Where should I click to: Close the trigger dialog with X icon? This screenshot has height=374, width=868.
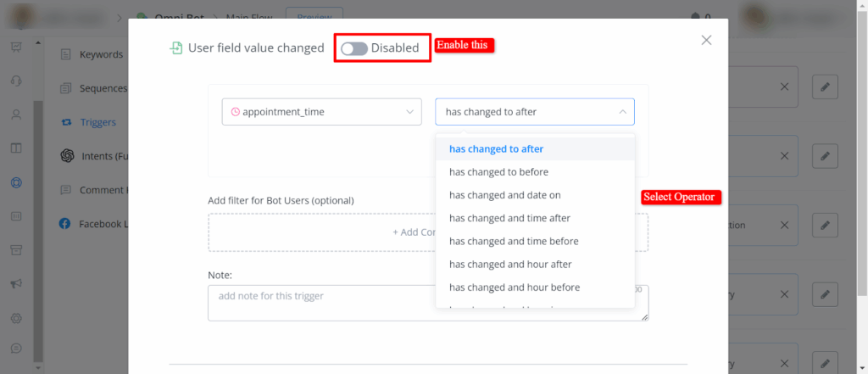click(706, 40)
